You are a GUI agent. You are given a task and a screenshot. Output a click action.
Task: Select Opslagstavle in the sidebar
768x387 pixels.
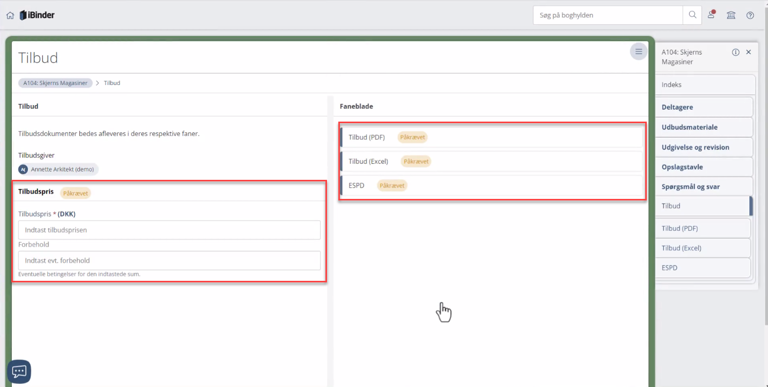coord(704,167)
